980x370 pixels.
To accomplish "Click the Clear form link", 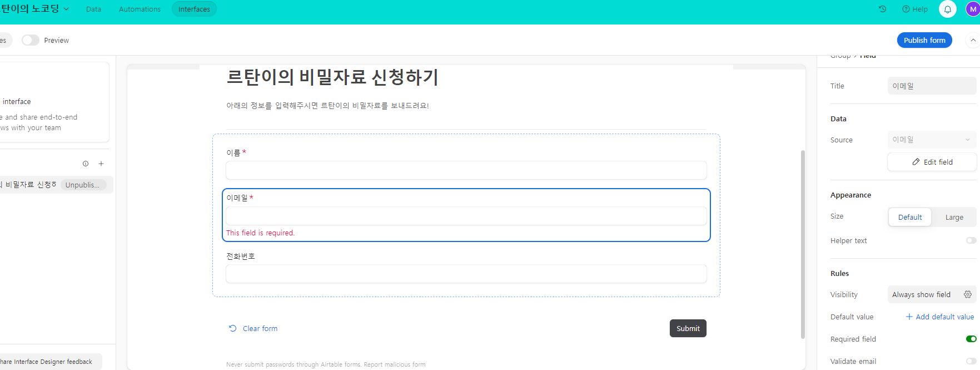I will [x=253, y=328].
